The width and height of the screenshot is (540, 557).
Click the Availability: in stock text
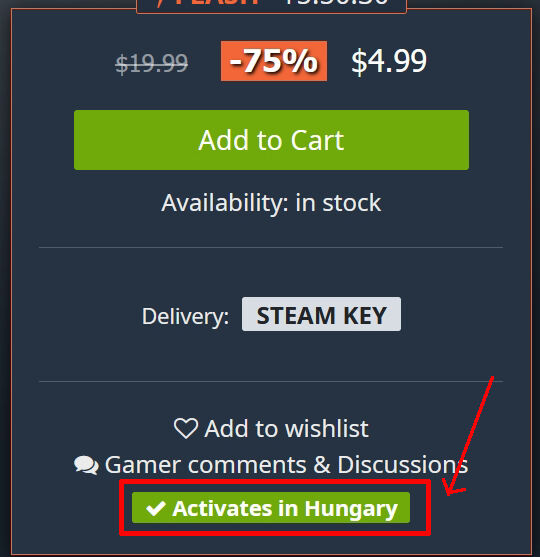pos(271,203)
